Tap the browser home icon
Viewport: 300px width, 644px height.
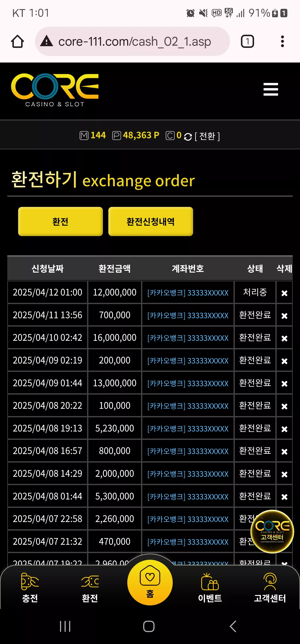point(17,41)
